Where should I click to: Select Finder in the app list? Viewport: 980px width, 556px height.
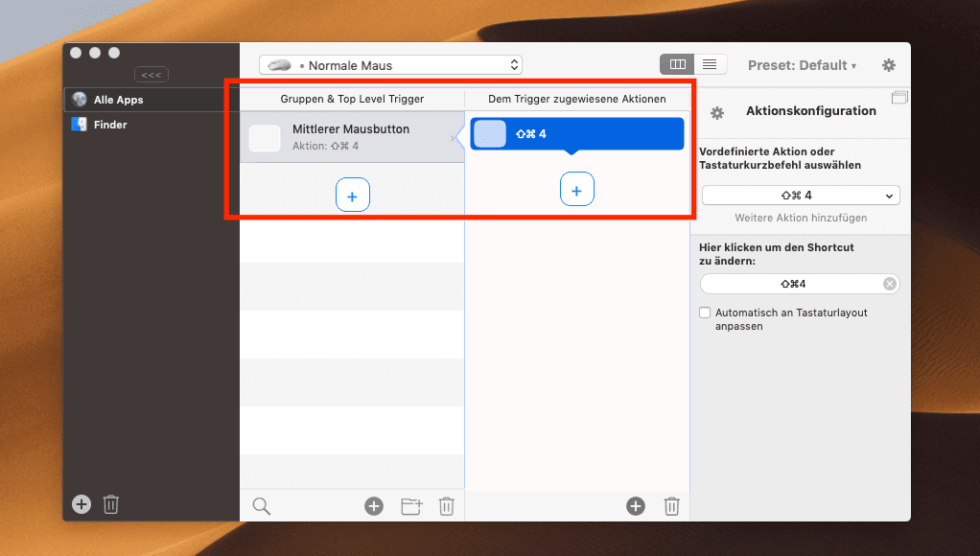click(x=152, y=125)
